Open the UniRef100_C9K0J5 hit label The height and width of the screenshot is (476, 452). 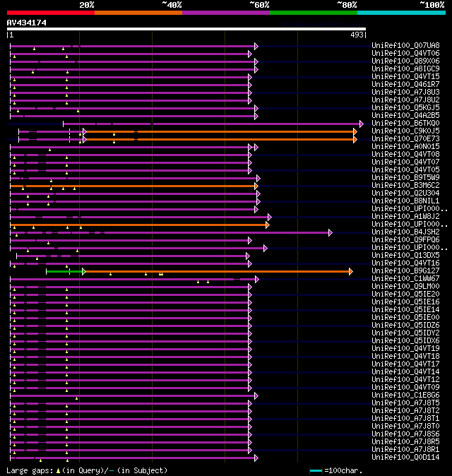pyautogui.click(x=405, y=131)
